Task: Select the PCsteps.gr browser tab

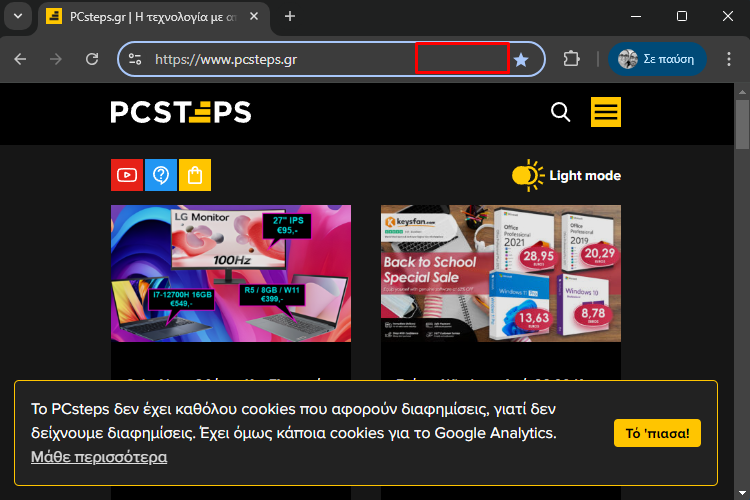Action: [153, 17]
